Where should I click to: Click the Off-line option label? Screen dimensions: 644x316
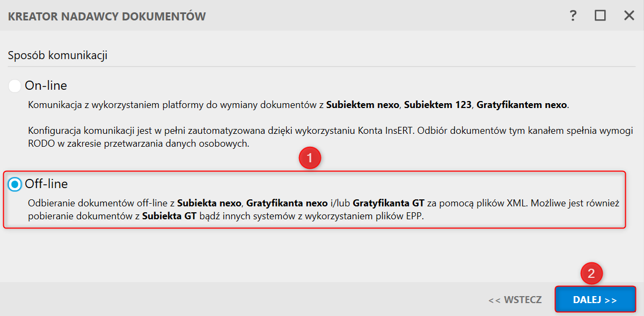pyautogui.click(x=47, y=184)
